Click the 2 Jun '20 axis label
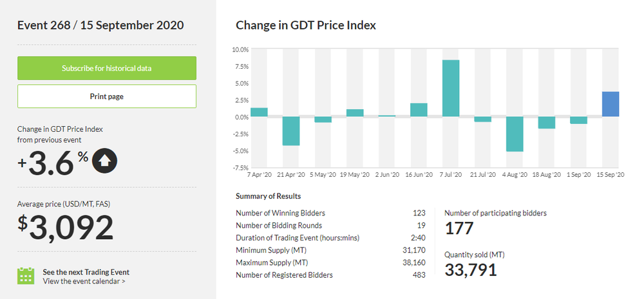Screen dimensions: 644x299 (387, 174)
